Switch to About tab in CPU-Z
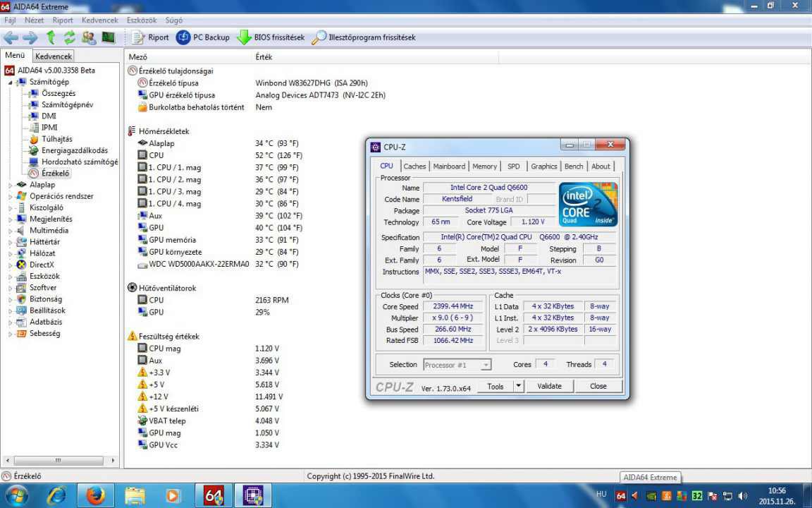This screenshot has width=812, height=508. click(x=601, y=167)
